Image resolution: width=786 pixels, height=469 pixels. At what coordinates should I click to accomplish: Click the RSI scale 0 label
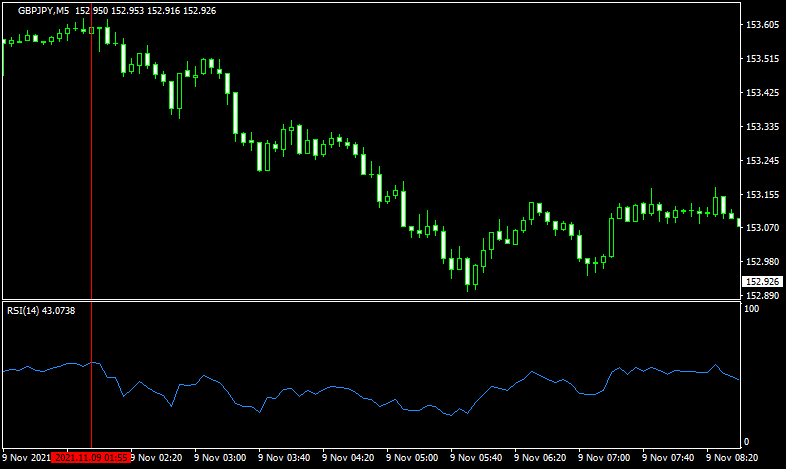(747, 441)
